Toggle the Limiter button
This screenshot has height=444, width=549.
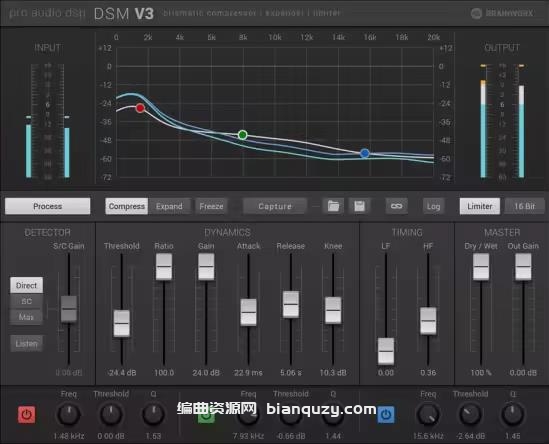(480, 206)
